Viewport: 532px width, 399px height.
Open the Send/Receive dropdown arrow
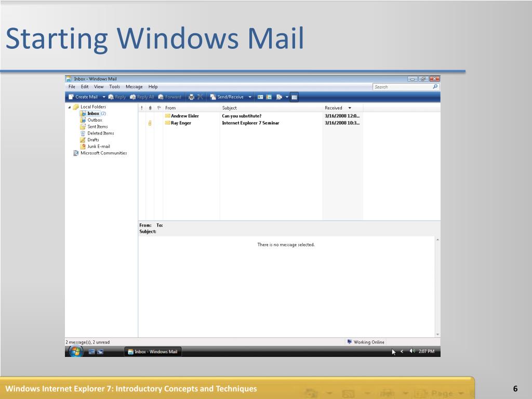click(x=250, y=97)
